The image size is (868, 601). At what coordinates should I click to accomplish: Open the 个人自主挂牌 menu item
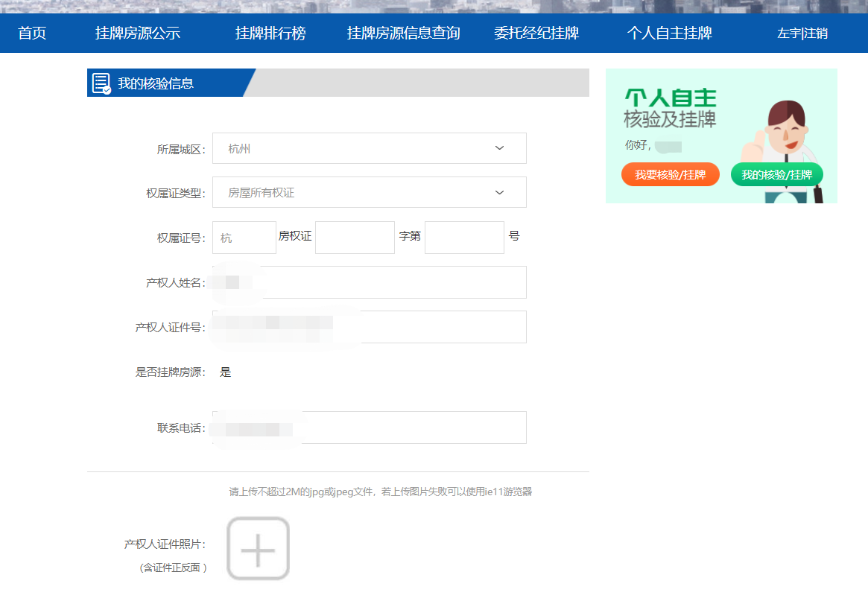pos(669,34)
